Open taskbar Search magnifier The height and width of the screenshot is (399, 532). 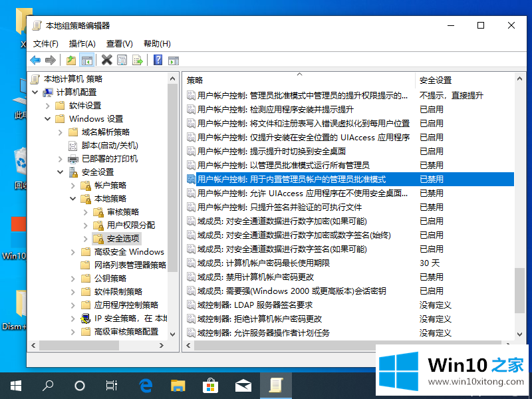(47, 386)
